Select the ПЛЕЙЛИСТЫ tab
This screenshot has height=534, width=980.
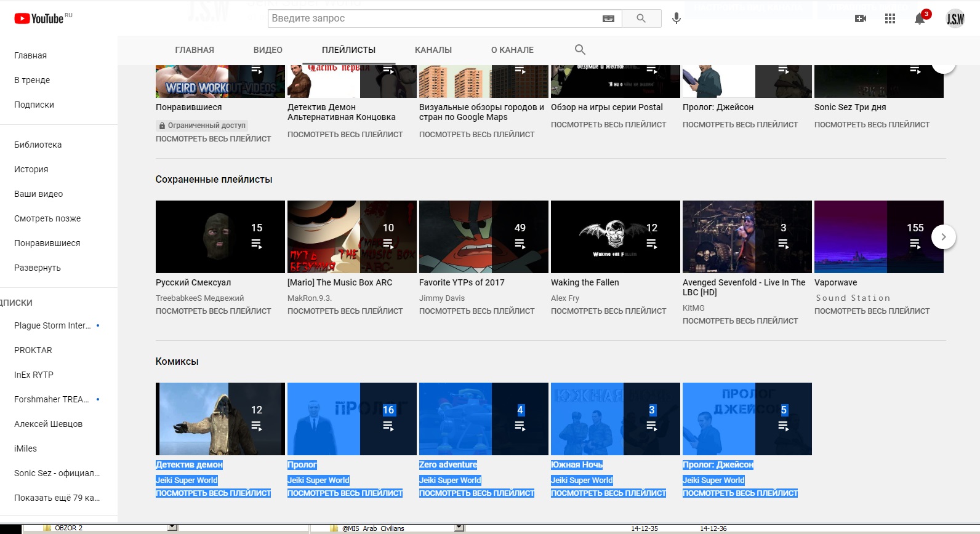pyautogui.click(x=348, y=50)
